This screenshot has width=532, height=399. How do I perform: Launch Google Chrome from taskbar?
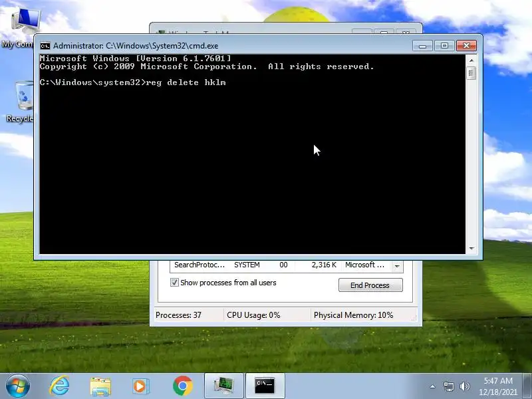tap(182, 386)
